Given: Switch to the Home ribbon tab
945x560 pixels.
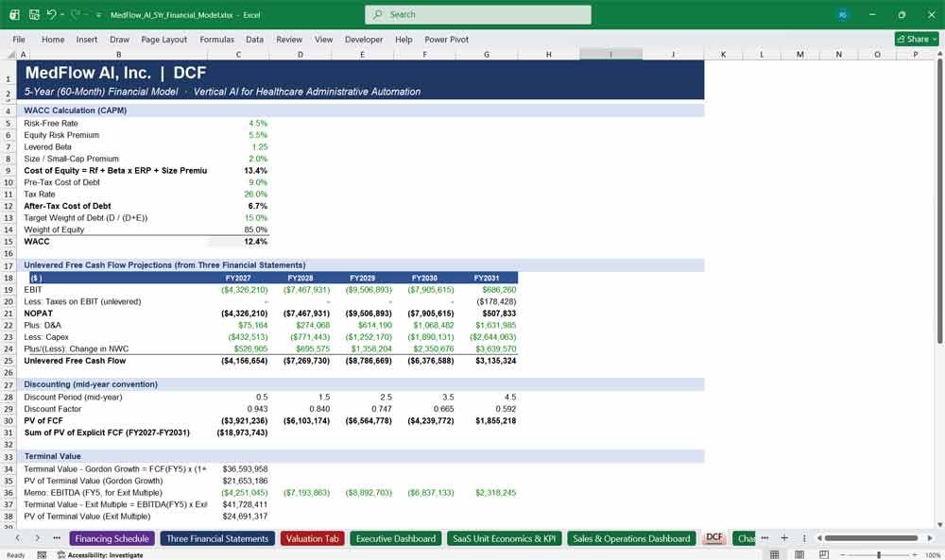Looking at the screenshot, I should [53, 39].
